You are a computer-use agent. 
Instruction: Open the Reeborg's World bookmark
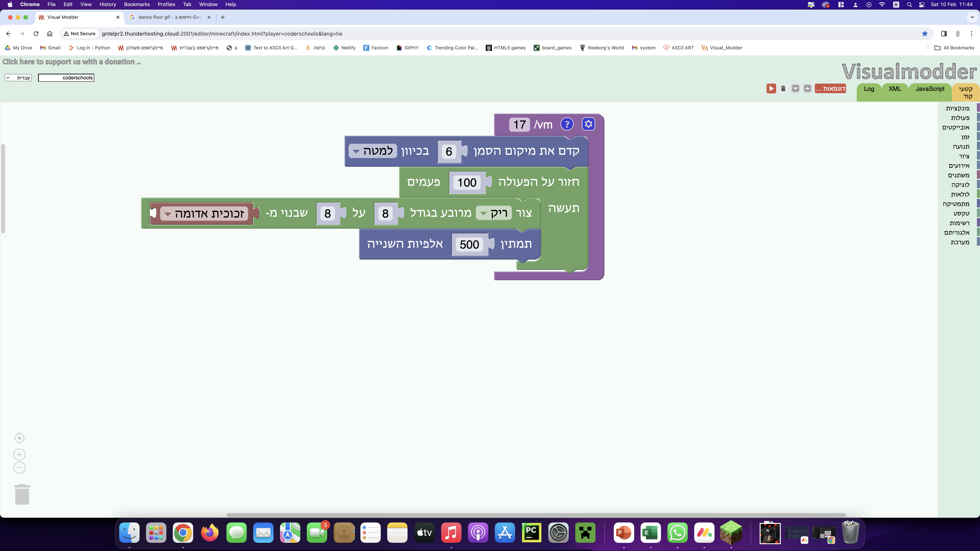(x=601, y=47)
